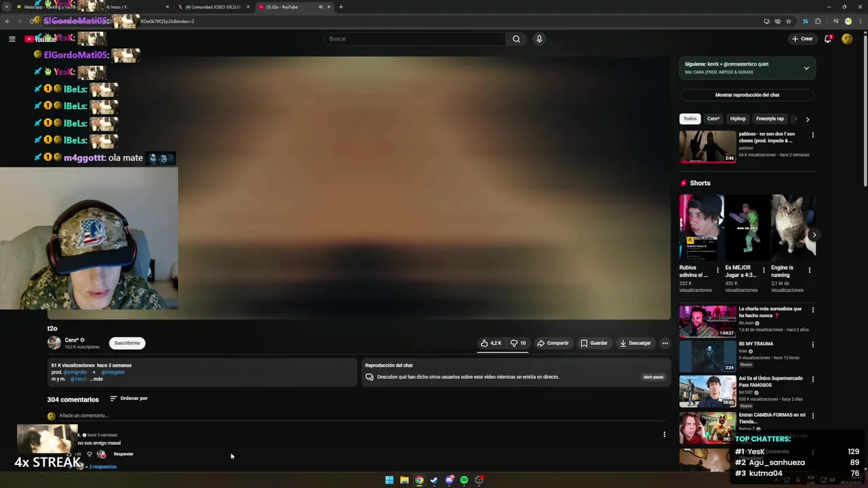Open options for Rubius adivina Short
The height and width of the screenshot is (488, 868).
coord(717,270)
